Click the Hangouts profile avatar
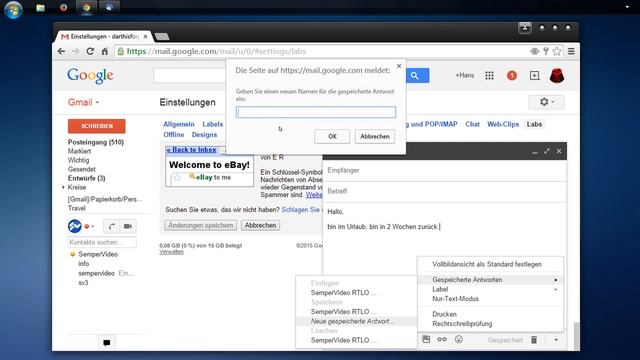640x360 pixels. coord(75,226)
